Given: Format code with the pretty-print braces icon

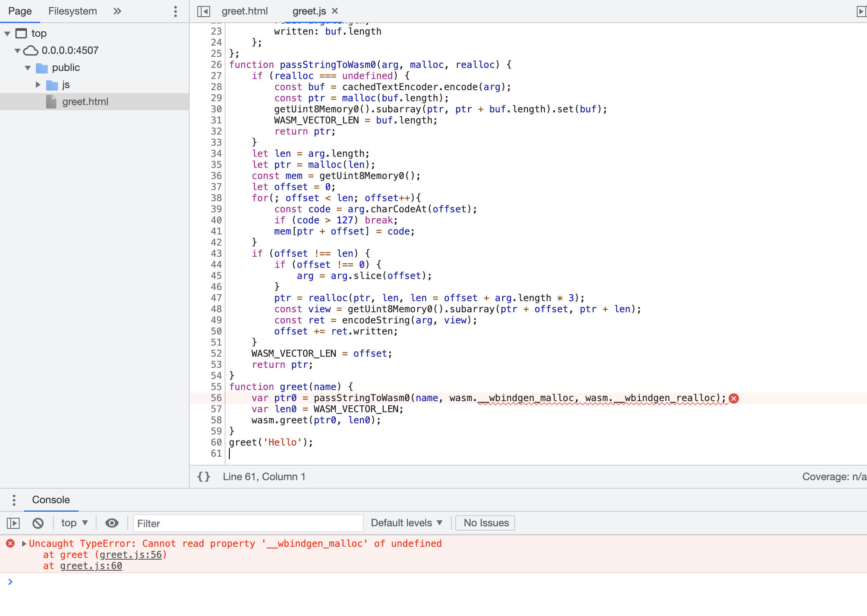Looking at the screenshot, I should 204,477.
